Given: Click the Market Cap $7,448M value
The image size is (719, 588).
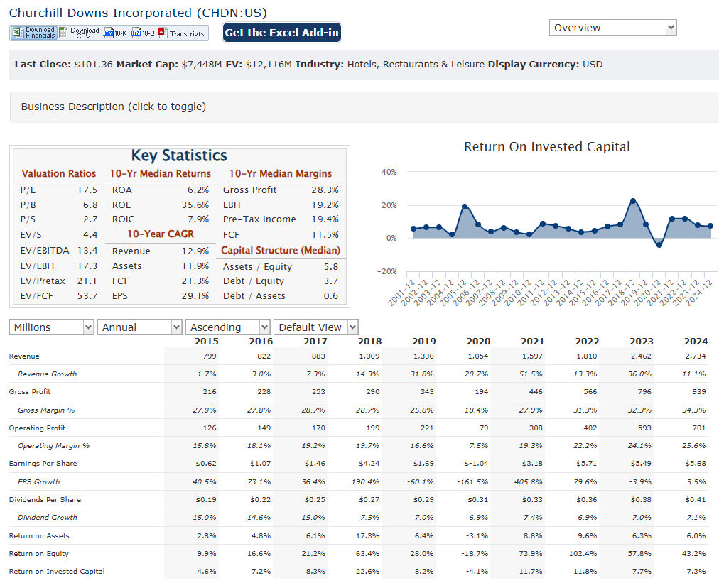Looking at the screenshot, I should point(202,64).
